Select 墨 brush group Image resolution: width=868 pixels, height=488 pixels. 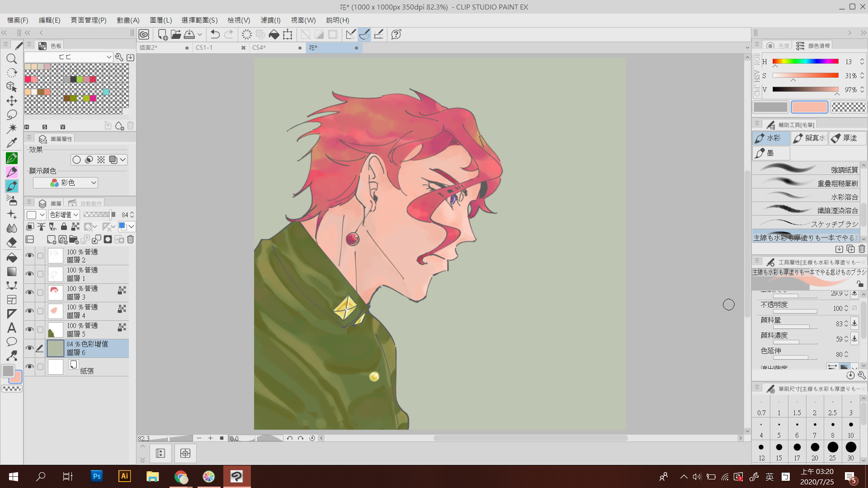(771, 153)
